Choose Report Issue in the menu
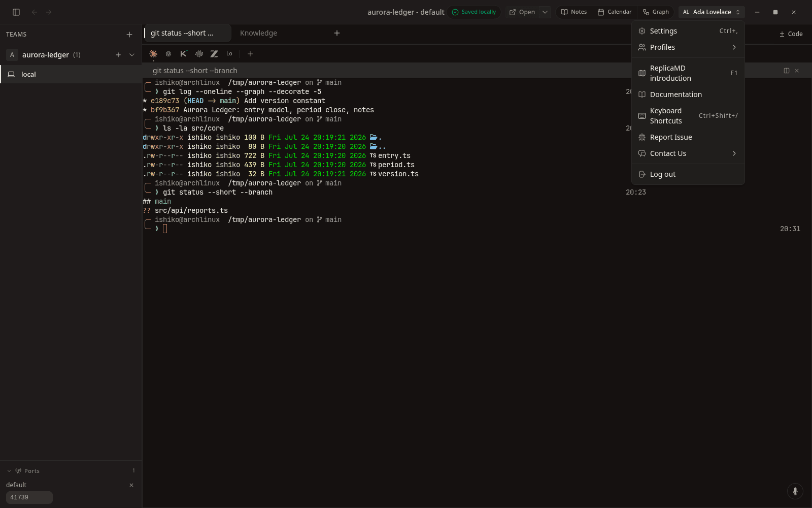 (688, 137)
